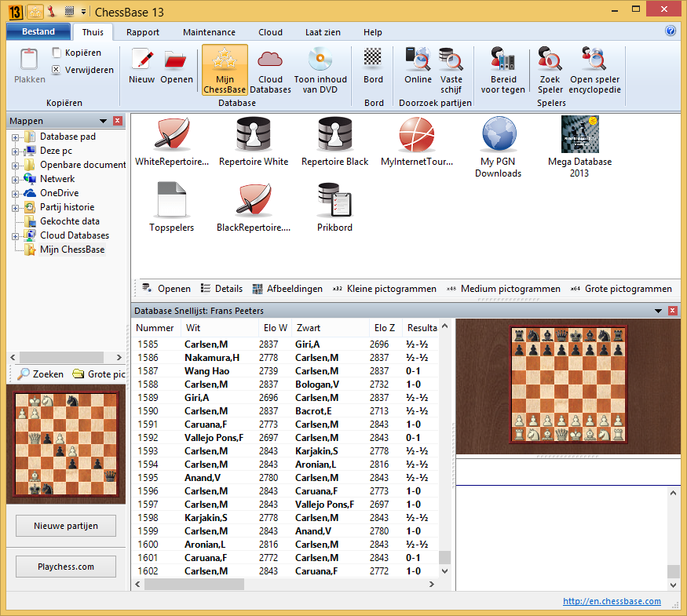Expand Database pad tree node

[16, 137]
